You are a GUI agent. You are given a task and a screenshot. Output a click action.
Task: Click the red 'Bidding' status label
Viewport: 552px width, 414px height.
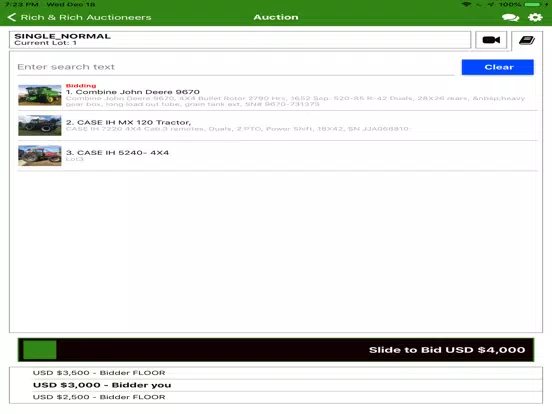click(x=81, y=86)
